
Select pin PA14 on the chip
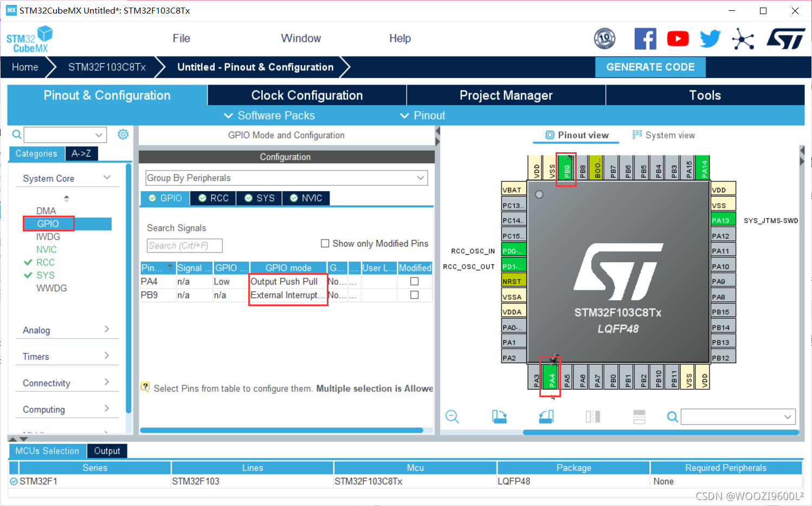(x=703, y=167)
